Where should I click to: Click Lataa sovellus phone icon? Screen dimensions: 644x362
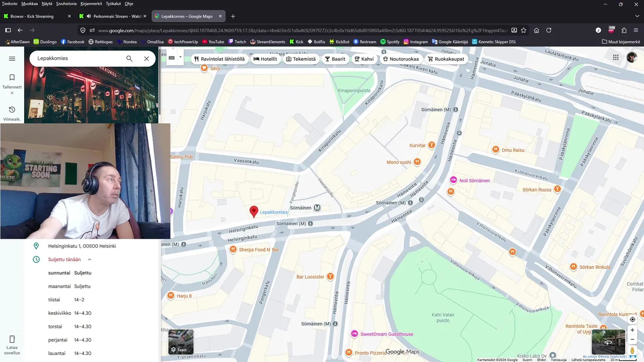[12, 339]
